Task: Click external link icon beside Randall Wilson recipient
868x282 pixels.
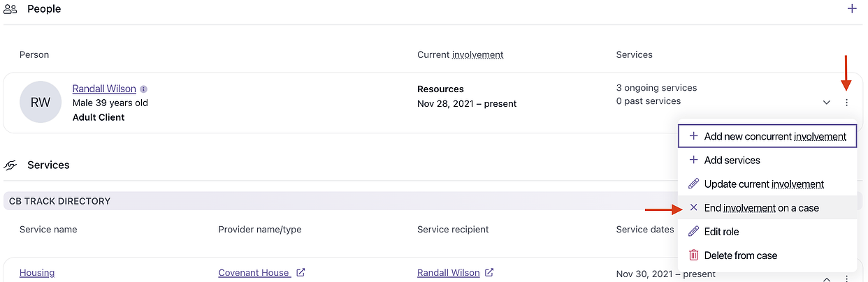Action: point(489,273)
